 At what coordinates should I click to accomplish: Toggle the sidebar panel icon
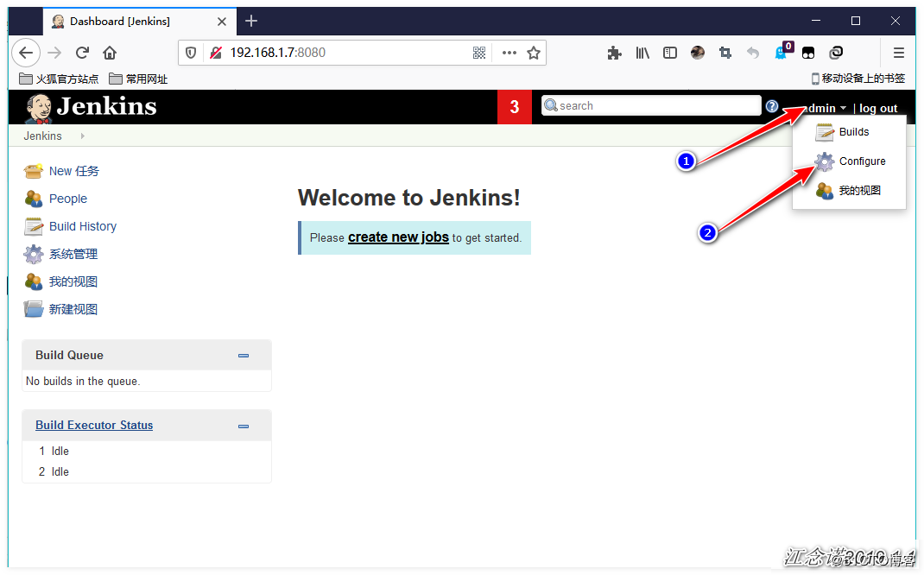tap(670, 53)
